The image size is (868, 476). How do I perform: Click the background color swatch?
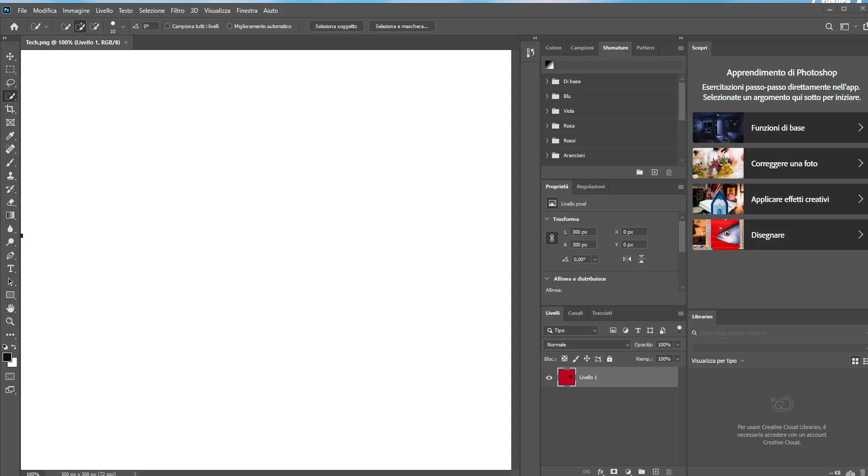(x=14, y=364)
